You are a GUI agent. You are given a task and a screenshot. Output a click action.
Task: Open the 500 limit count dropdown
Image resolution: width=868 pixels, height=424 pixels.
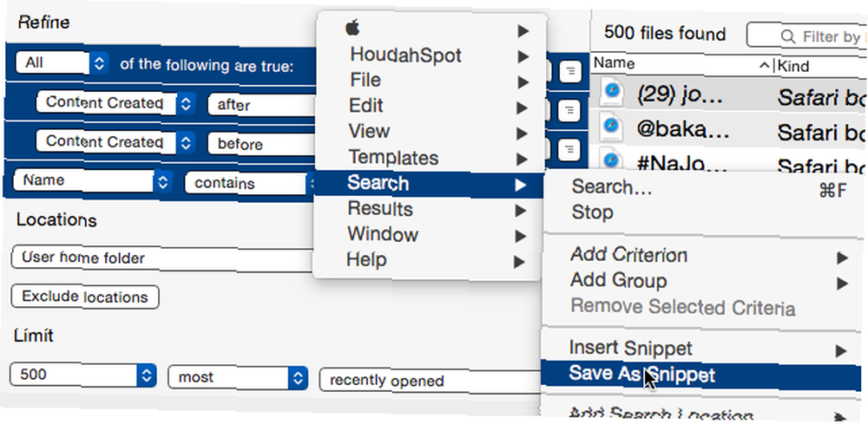click(83, 375)
